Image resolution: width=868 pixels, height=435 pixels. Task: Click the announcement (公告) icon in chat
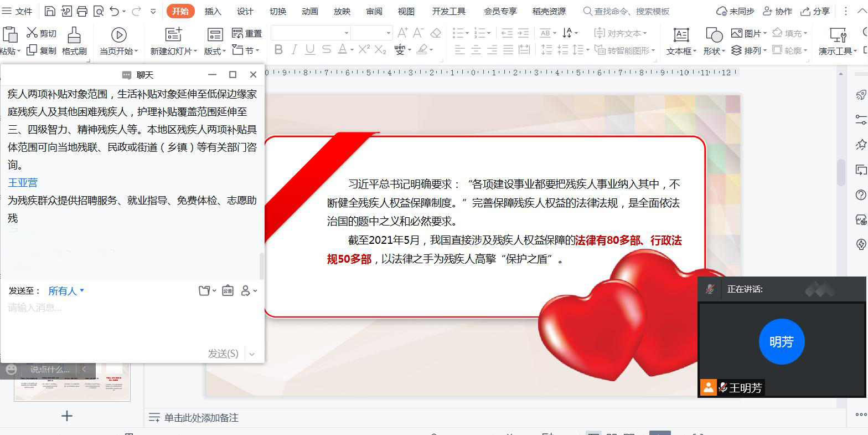click(x=228, y=290)
